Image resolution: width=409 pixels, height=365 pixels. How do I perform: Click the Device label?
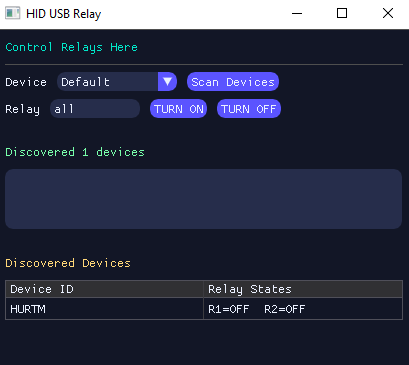coord(26,82)
